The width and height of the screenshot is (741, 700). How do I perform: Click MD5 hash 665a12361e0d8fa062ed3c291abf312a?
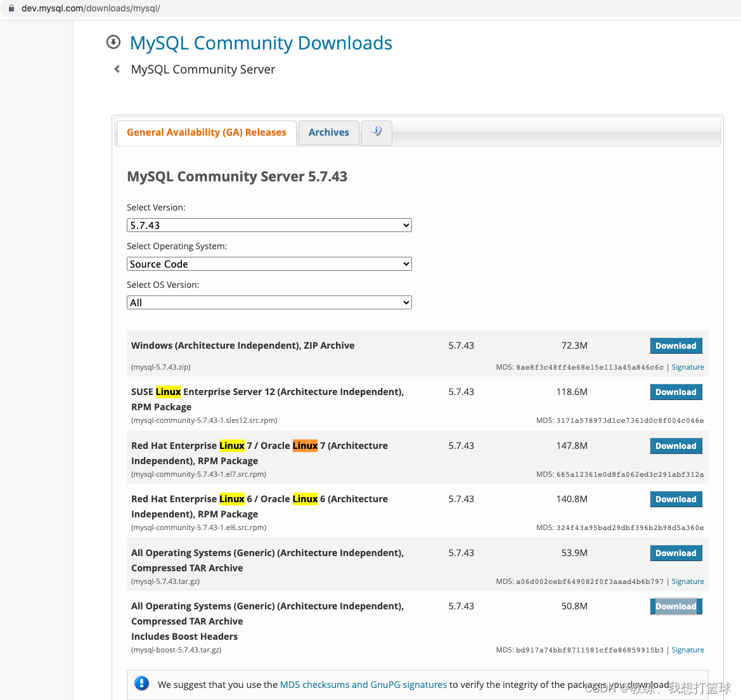pyautogui.click(x=630, y=474)
